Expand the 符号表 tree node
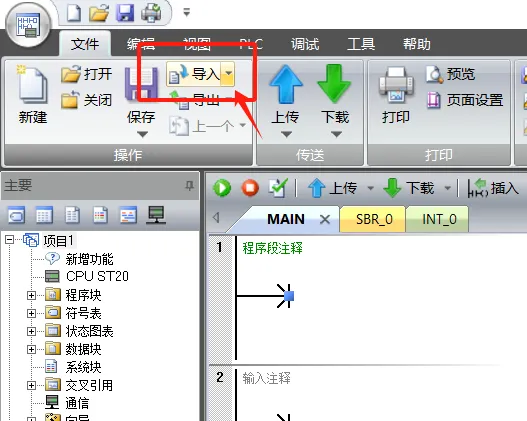527x421 pixels. pos(31,313)
